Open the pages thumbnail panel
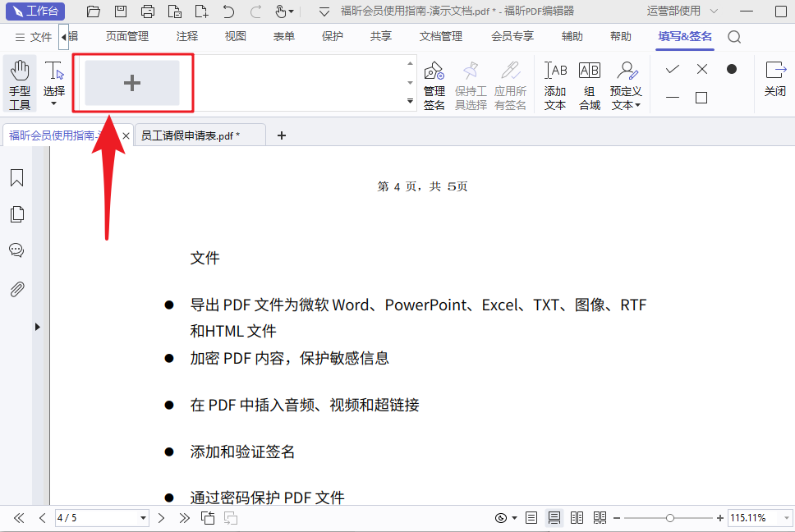795x532 pixels. click(16, 214)
